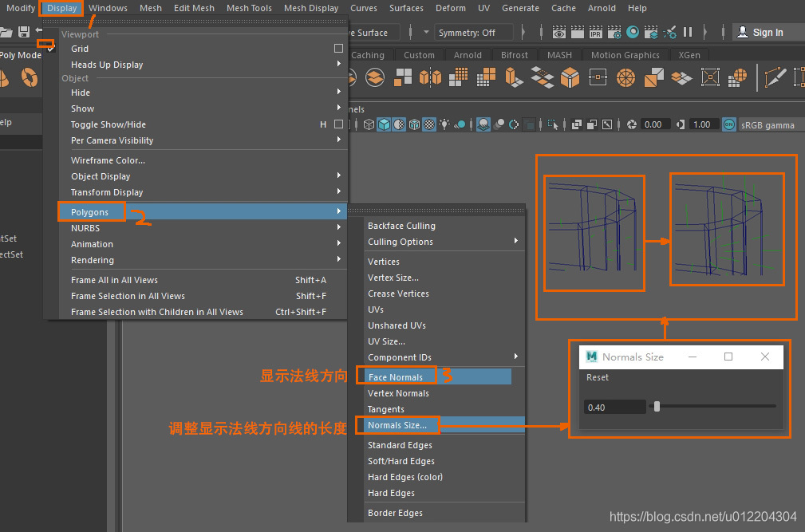Open Render Settings clapperboard gear icon
The width and height of the screenshot is (805, 532).
click(614, 33)
